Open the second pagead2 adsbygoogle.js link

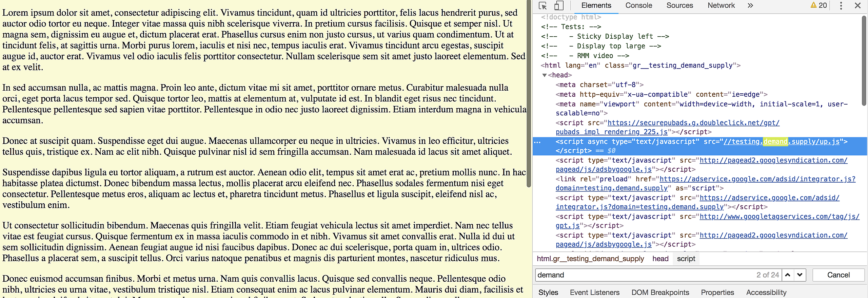point(702,240)
